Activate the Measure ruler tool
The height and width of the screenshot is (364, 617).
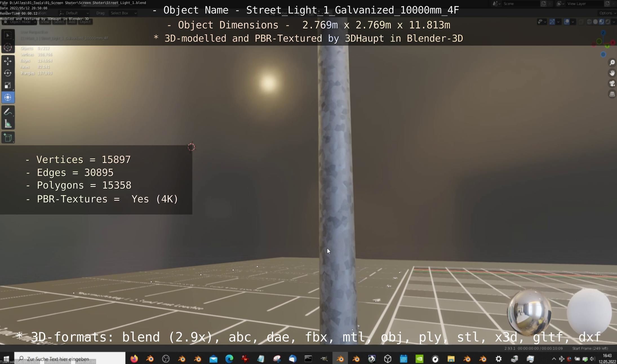(8, 124)
